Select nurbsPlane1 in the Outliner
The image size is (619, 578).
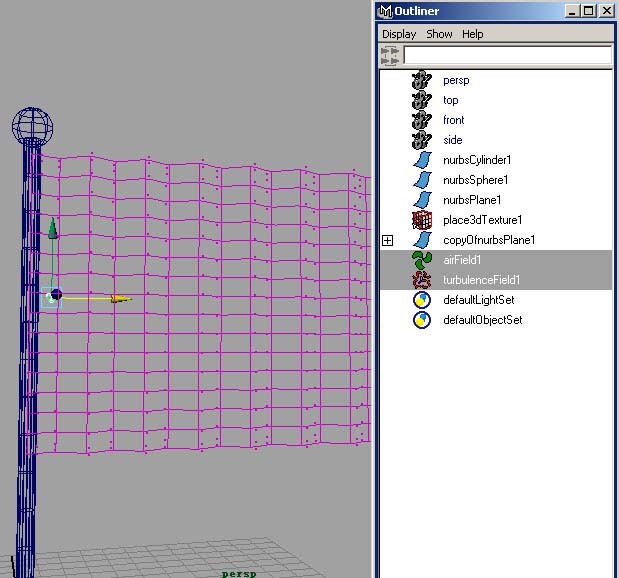[x=472, y=200]
